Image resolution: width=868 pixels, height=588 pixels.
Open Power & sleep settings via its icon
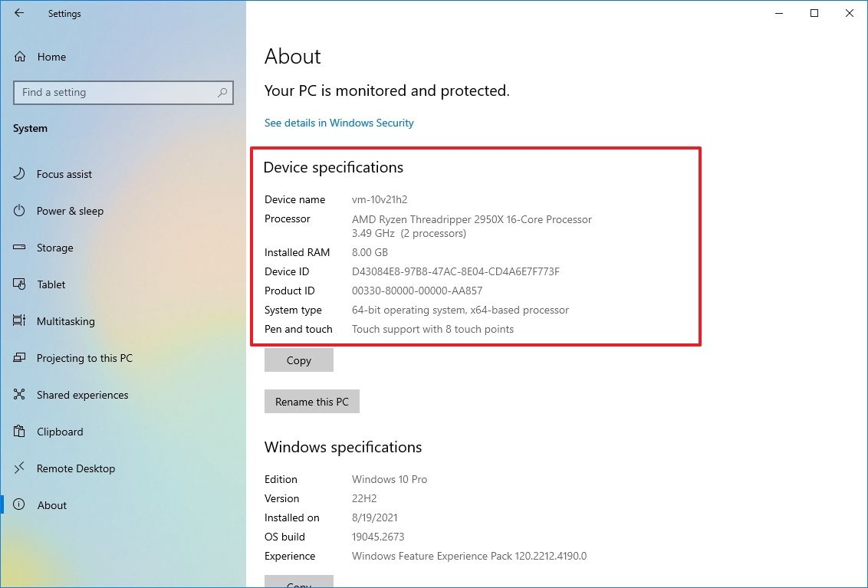pos(18,211)
